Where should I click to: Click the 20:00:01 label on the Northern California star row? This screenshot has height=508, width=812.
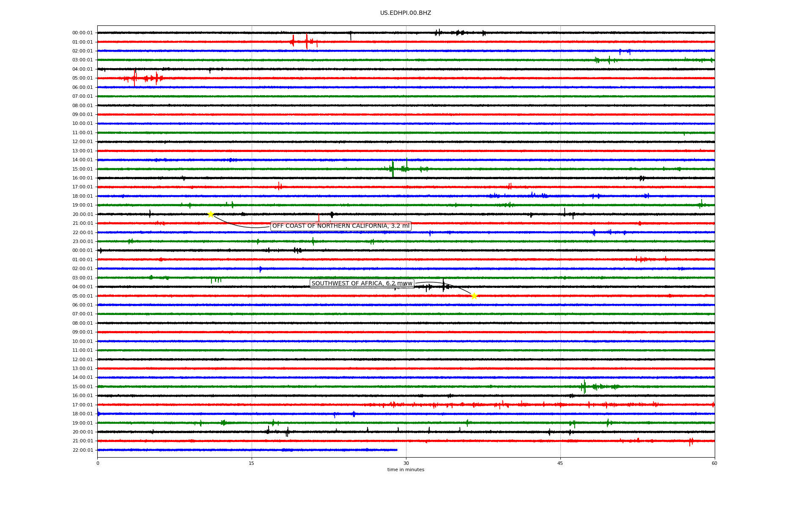[82, 215]
